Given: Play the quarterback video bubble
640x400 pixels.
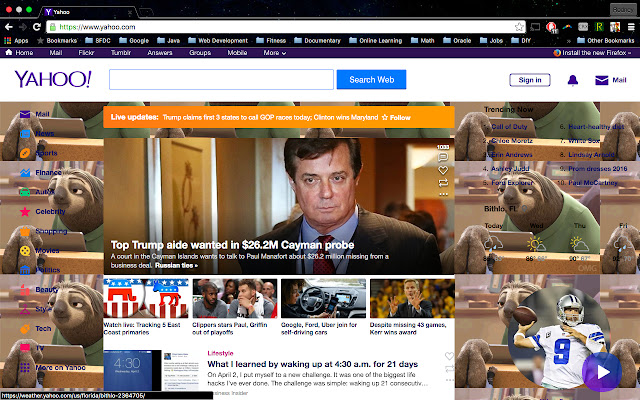Looking at the screenshot, I should [x=602, y=372].
